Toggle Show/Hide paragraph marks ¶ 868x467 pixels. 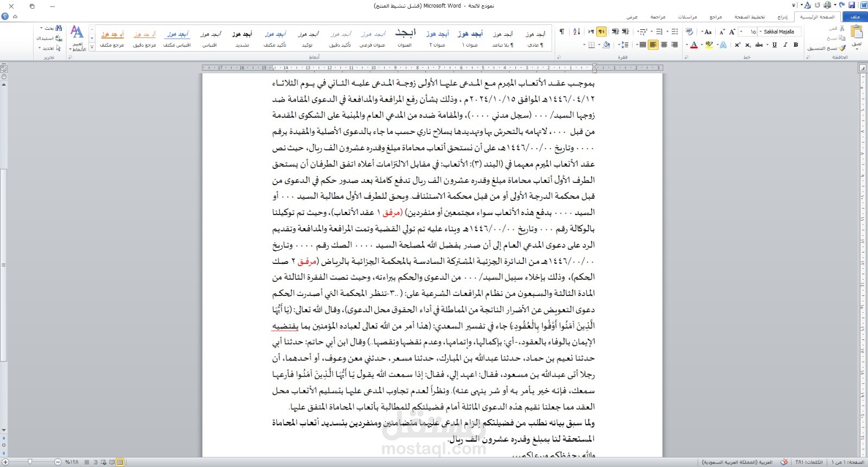click(x=561, y=31)
